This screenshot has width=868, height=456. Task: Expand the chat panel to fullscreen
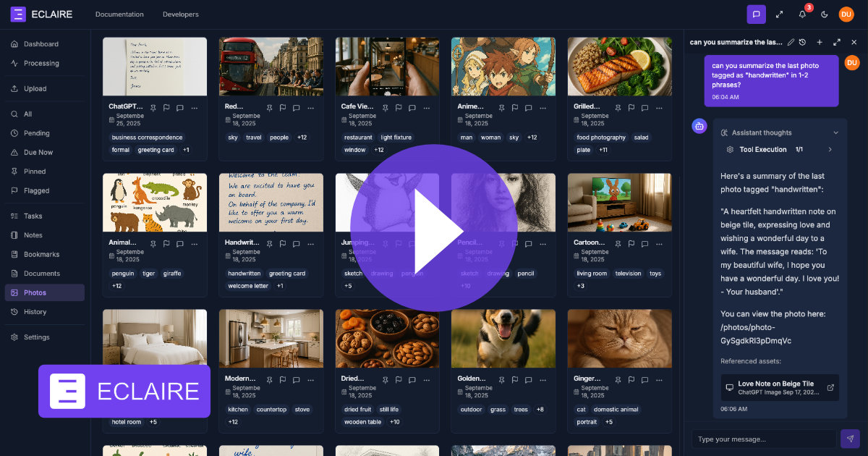pos(837,42)
